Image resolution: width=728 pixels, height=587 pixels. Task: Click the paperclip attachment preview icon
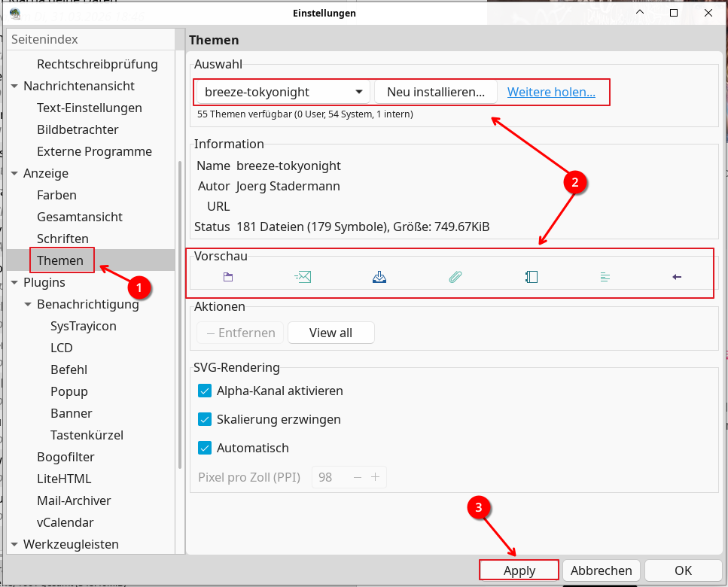[455, 277]
